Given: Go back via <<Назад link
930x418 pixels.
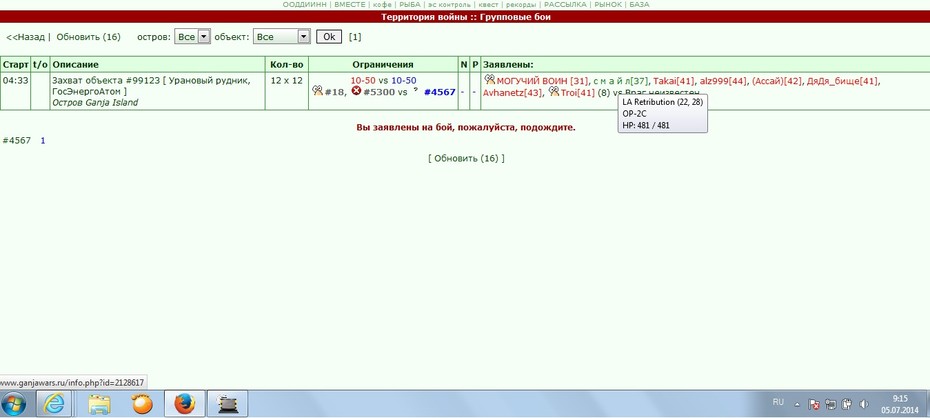Looking at the screenshot, I should pos(26,37).
